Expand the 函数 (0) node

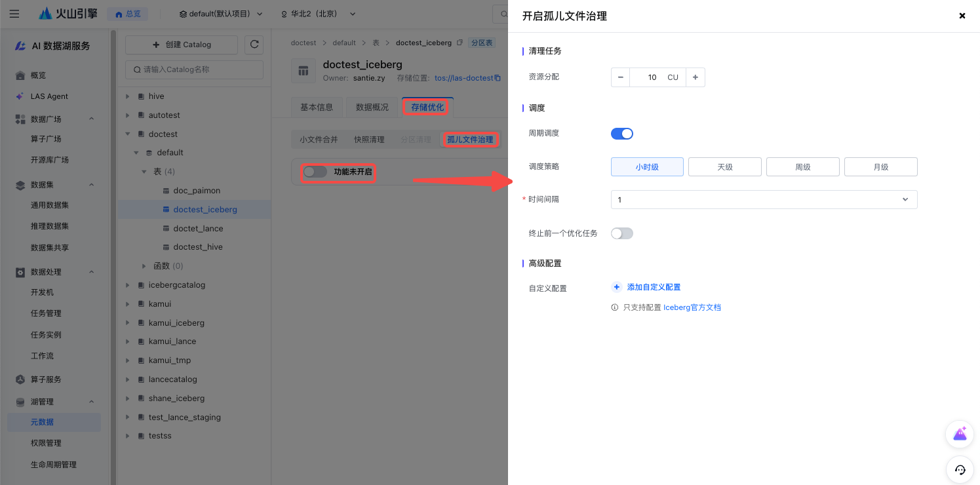pos(145,266)
